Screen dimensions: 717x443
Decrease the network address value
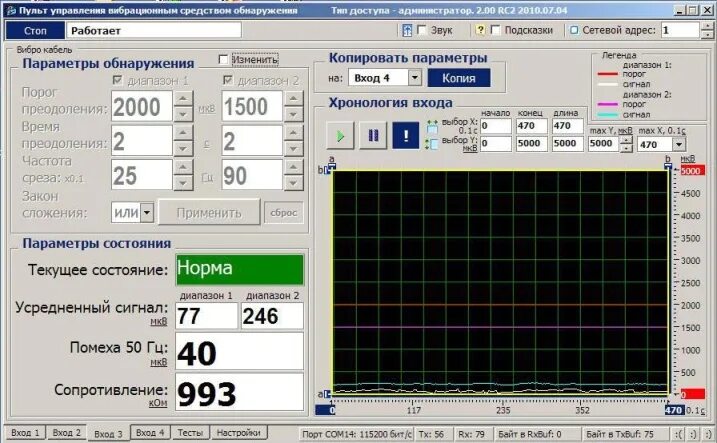coord(706,34)
